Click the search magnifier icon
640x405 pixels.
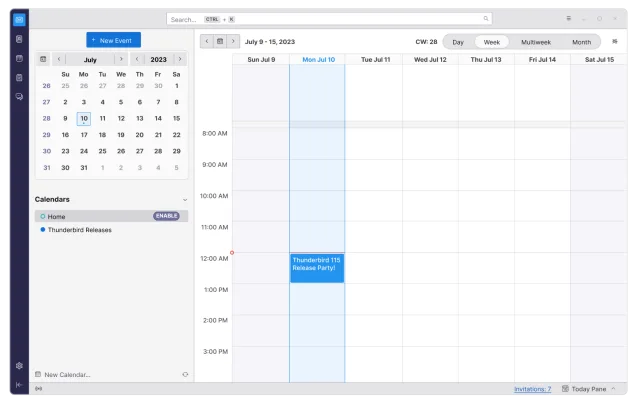pos(486,18)
